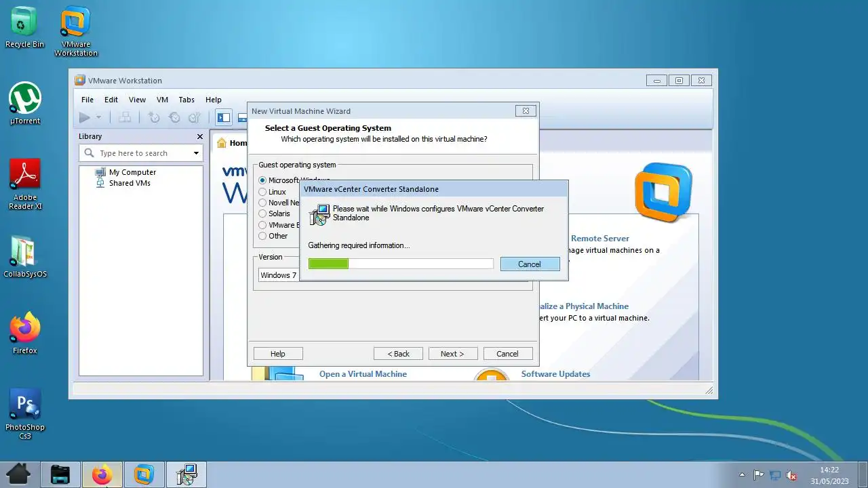Click the Revert to Snapshot toolbar icon
Screen dimensions: 868x488
174,117
